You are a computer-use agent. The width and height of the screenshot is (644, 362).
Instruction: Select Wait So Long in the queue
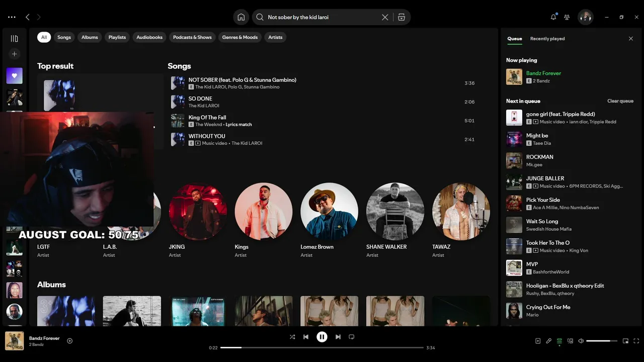(570, 225)
